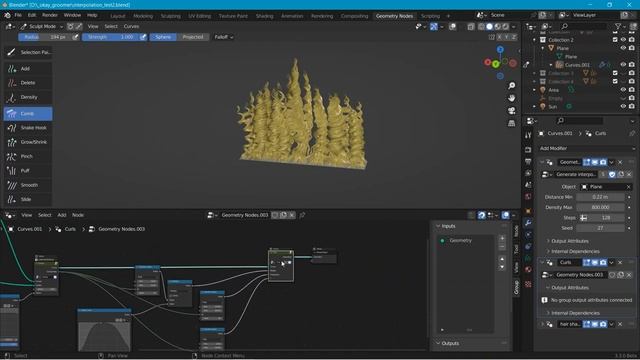Viewport: 640px width, 360px height.
Task: Expand Internal Dependencies under Curls
Action: coord(575,313)
